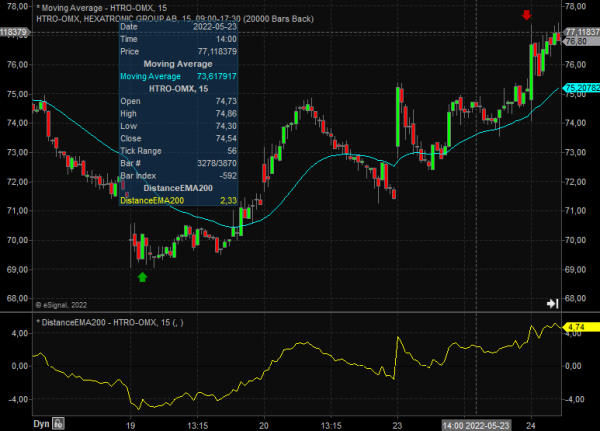Click the Moving Average 73,617917 value row
This screenshot has width=600, height=431.
pos(178,76)
